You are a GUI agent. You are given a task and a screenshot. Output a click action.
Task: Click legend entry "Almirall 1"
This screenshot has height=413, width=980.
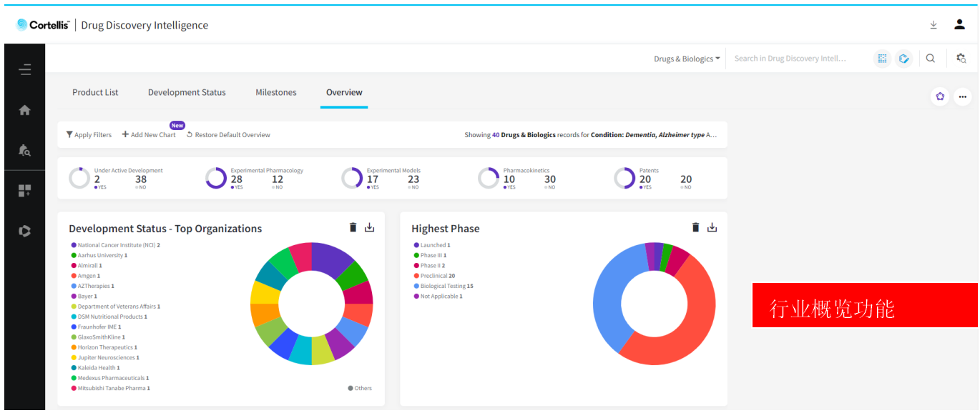[86, 266]
